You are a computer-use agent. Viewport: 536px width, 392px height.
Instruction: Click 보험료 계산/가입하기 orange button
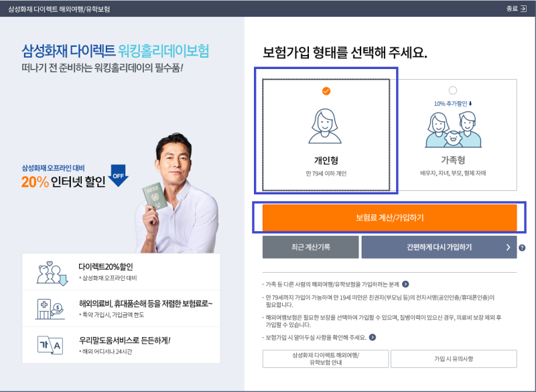point(389,218)
